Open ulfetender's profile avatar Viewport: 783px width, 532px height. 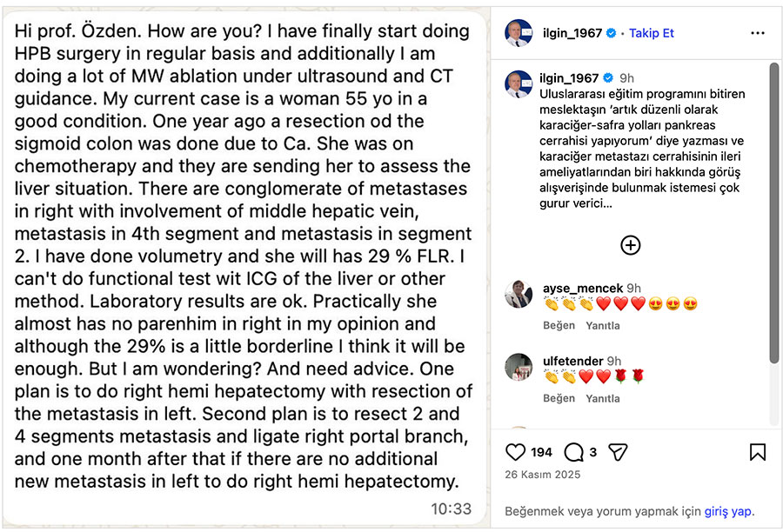[x=519, y=367]
